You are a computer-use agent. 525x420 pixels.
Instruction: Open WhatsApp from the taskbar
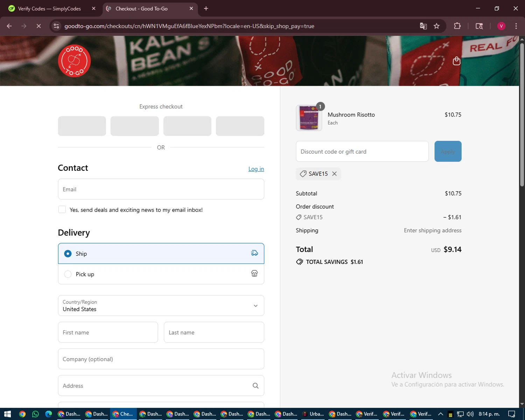pyautogui.click(x=35, y=414)
